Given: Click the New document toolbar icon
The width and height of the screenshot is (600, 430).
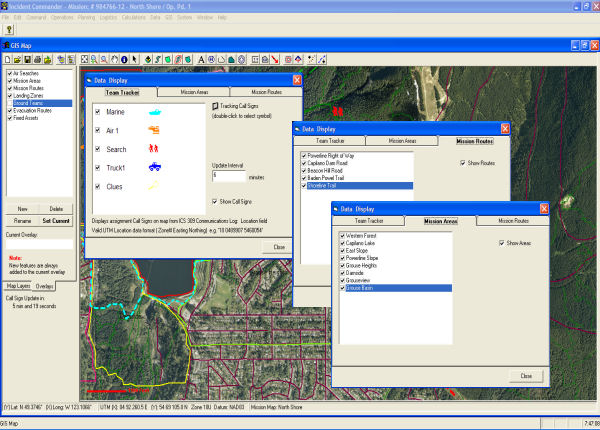Looking at the screenshot, I should point(8,59).
